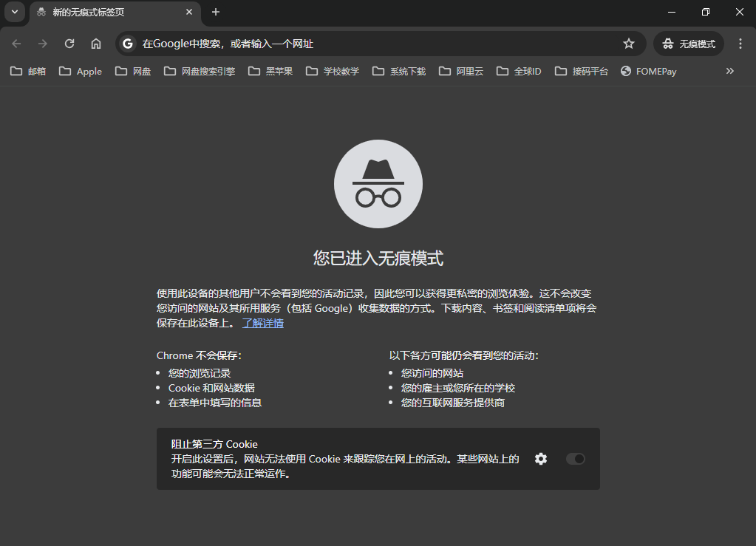Open a new tab with plus button

point(216,12)
